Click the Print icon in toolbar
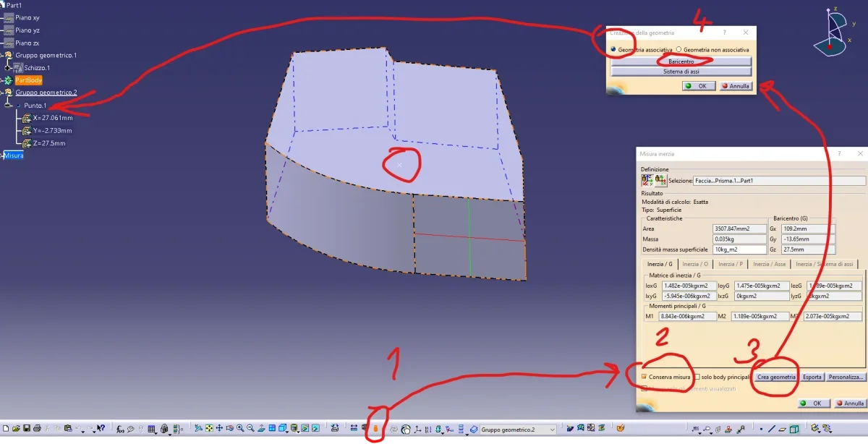 click(x=37, y=430)
